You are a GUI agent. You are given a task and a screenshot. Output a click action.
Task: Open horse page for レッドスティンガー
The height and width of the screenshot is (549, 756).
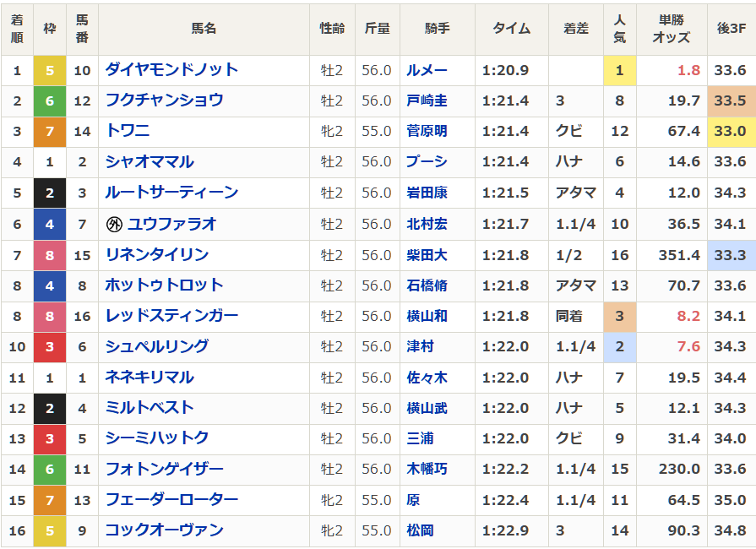[x=171, y=316]
